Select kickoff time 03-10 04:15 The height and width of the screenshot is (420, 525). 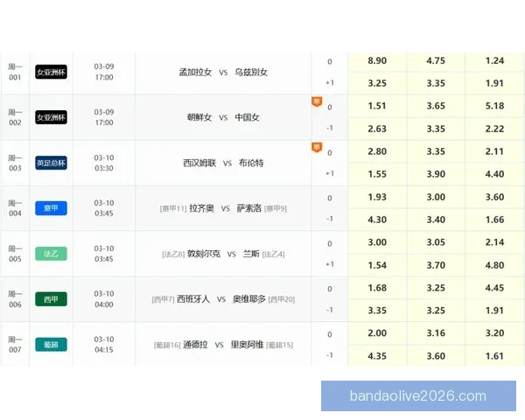coord(104,344)
